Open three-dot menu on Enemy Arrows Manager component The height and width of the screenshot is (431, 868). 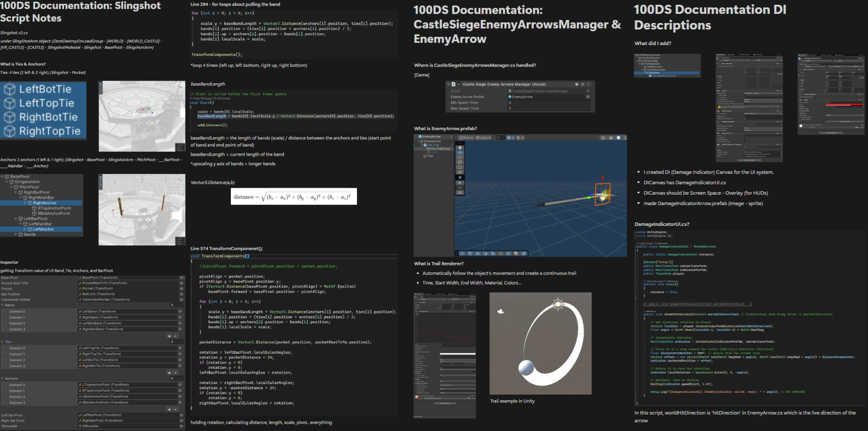[588, 84]
